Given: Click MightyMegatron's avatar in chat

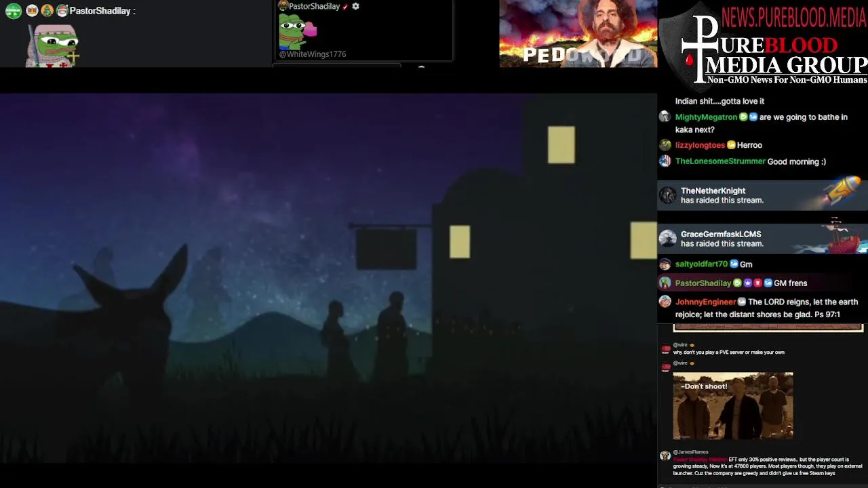Looking at the screenshot, I should pos(665,117).
